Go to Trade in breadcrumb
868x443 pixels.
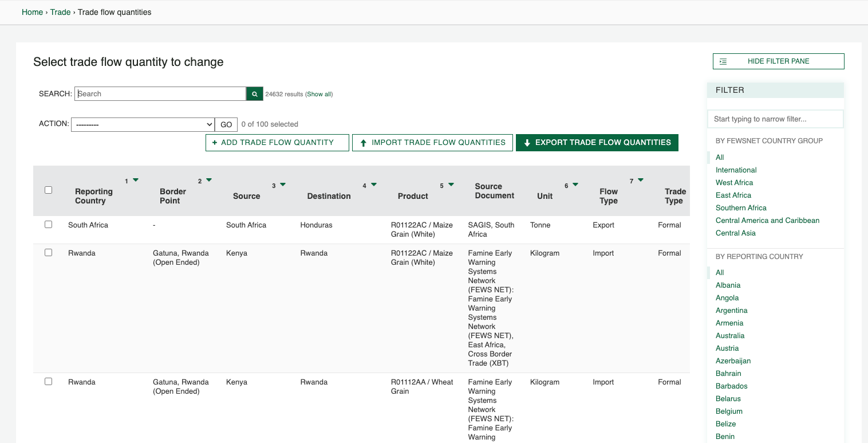[60, 12]
